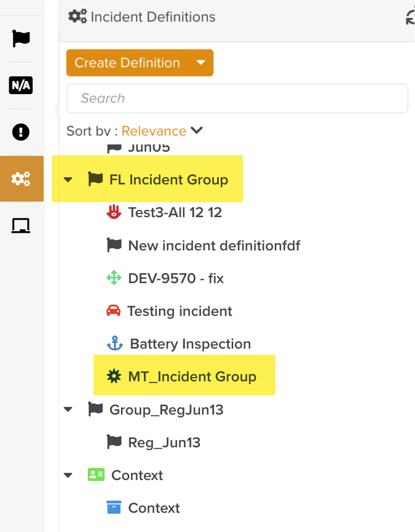Click the red car icon for Testing incident

tap(113, 311)
